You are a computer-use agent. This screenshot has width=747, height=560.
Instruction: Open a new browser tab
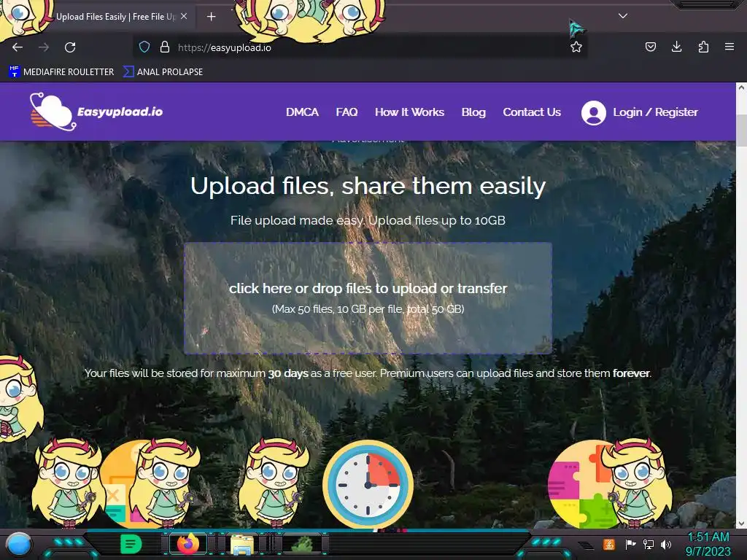click(x=211, y=17)
